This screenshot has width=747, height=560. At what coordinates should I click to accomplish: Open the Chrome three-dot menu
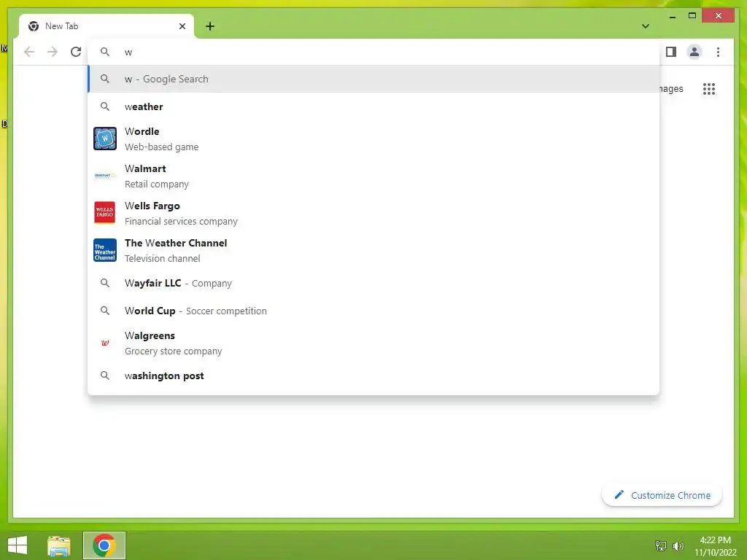click(718, 52)
